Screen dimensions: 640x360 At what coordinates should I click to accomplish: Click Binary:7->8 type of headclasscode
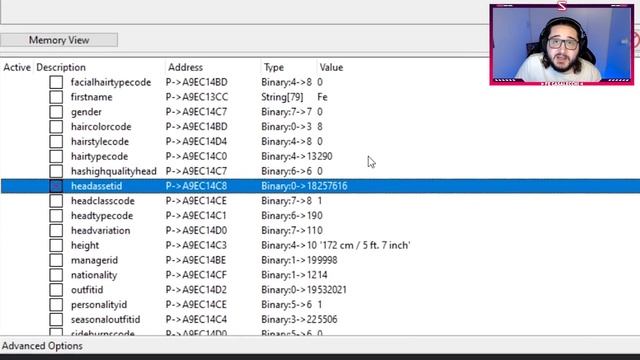tap(287, 201)
